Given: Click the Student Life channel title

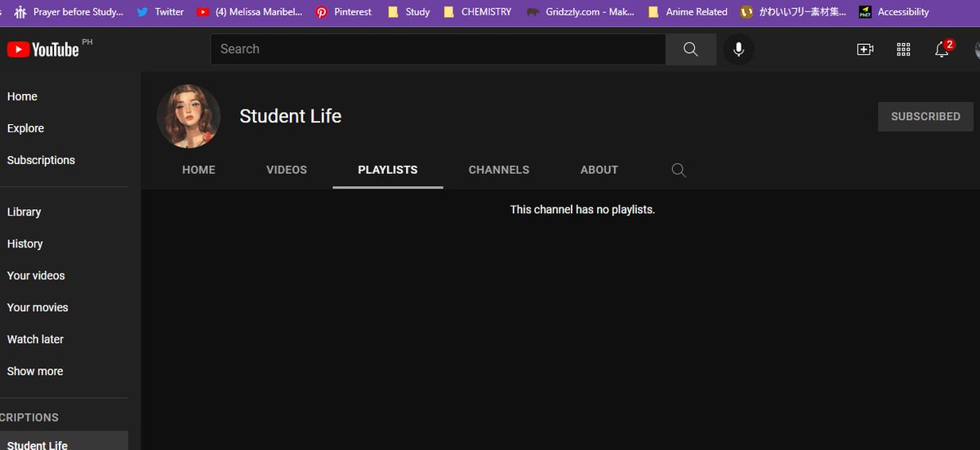Looking at the screenshot, I should click(x=290, y=116).
